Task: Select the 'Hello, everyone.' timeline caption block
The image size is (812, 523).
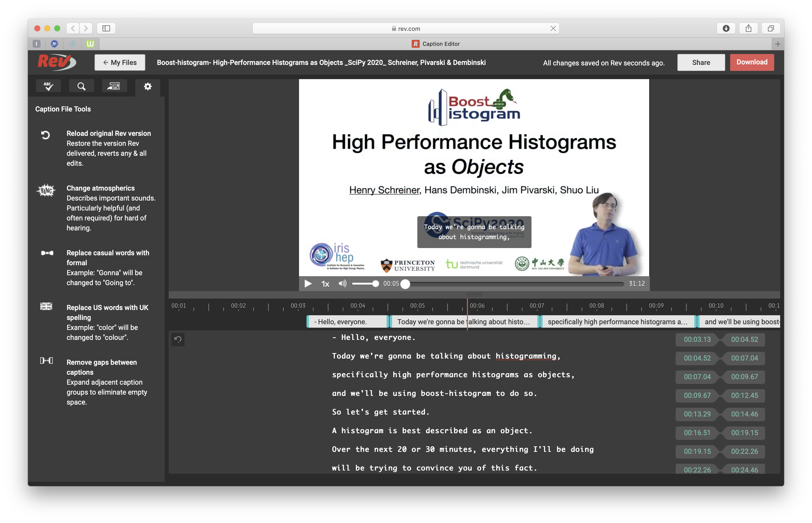Action: (348, 322)
